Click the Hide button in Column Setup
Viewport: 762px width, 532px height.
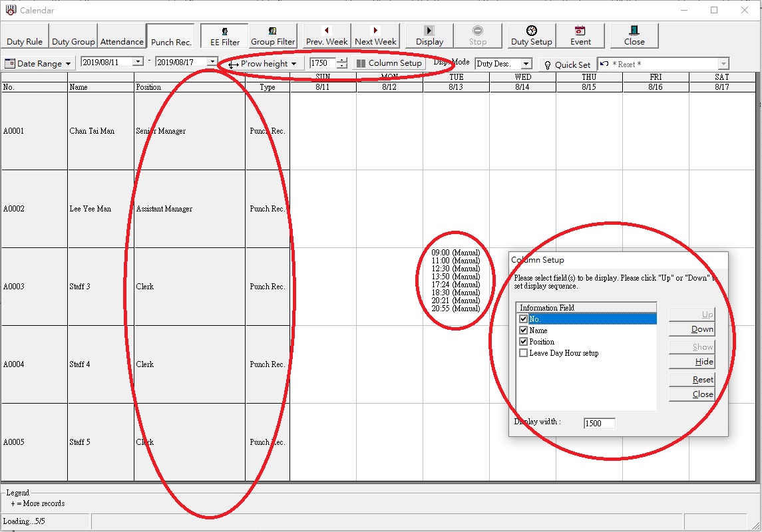691,362
